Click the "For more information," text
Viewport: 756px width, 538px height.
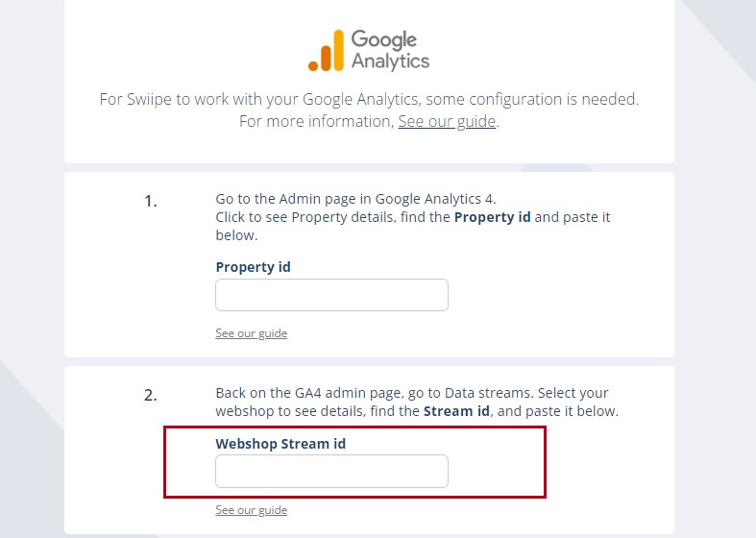316,122
